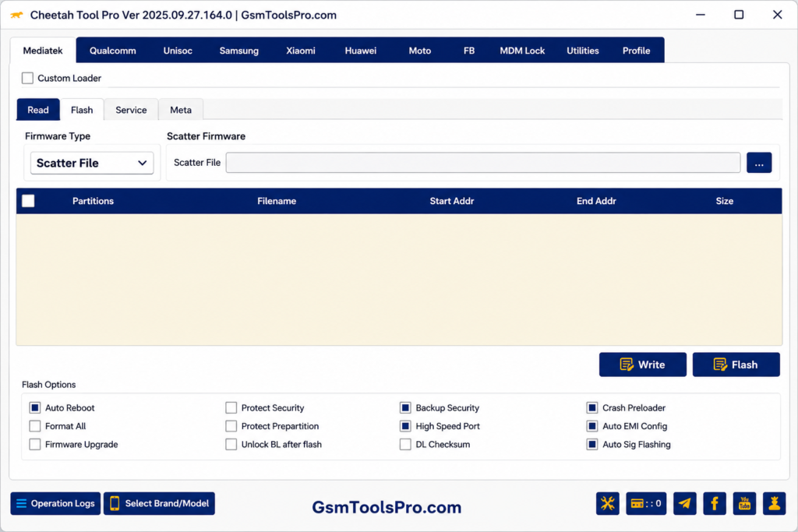
Task: Toggle the Custom Loader checkbox
Action: click(x=27, y=78)
